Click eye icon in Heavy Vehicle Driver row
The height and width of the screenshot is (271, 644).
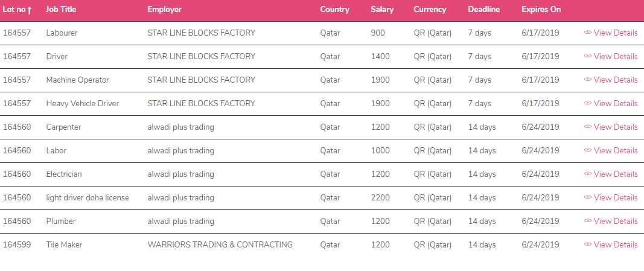point(588,104)
